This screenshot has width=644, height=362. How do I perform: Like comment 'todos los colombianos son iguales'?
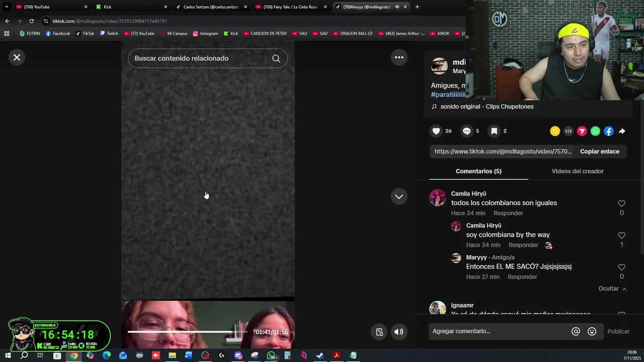[x=621, y=204]
